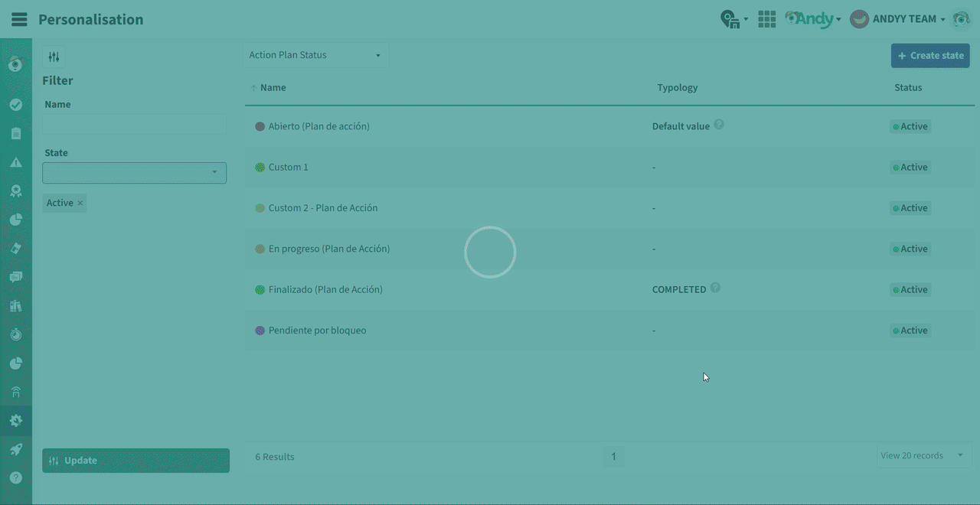Open the ANDYY TEAM account menu

coord(898,19)
